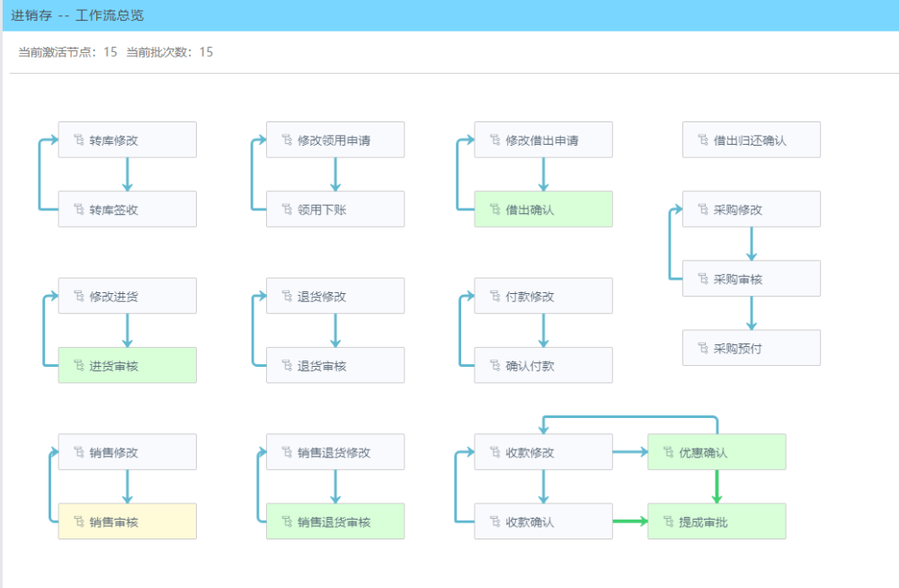Open the green 进货审核 node
This screenshot has height=588, width=899.
128,365
